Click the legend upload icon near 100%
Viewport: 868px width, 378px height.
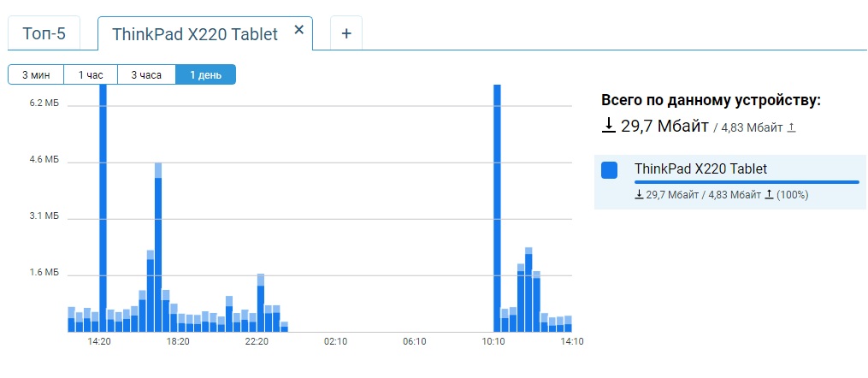point(769,195)
